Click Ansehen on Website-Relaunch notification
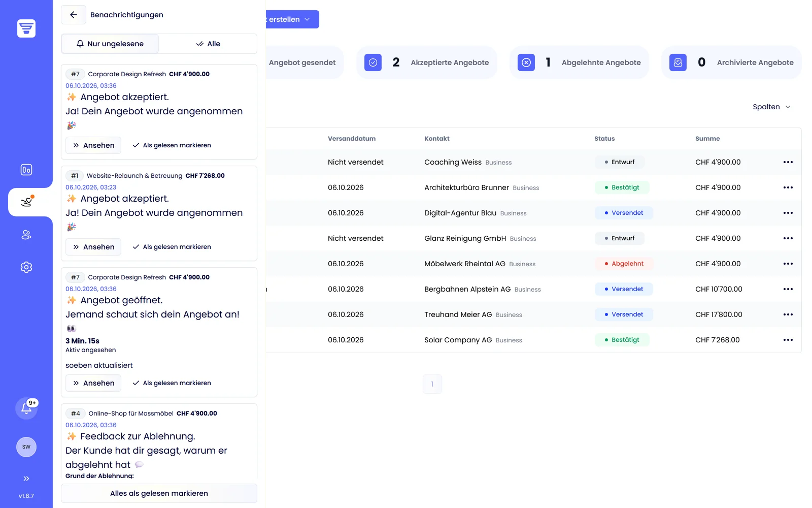This screenshot has width=812, height=508. [x=93, y=247]
